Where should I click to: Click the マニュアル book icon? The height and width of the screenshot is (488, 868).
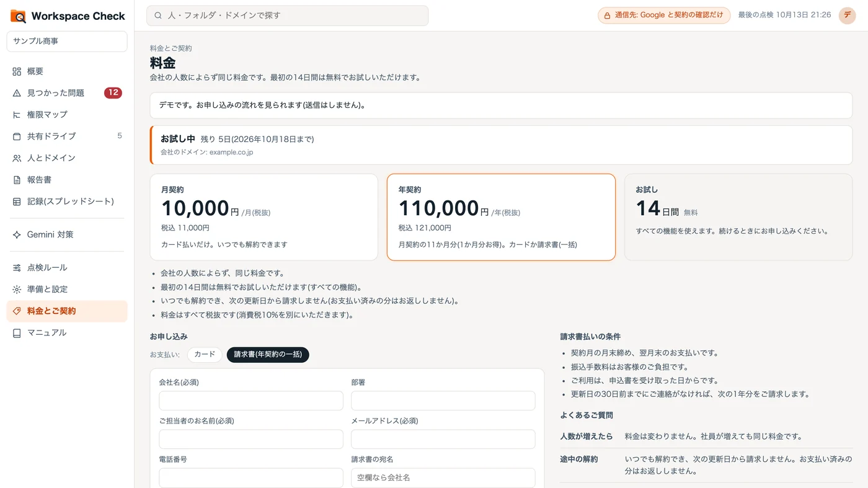17,333
